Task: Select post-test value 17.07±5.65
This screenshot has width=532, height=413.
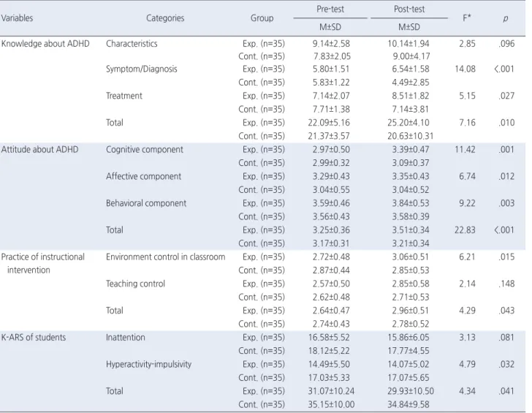Action: point(408,378)
